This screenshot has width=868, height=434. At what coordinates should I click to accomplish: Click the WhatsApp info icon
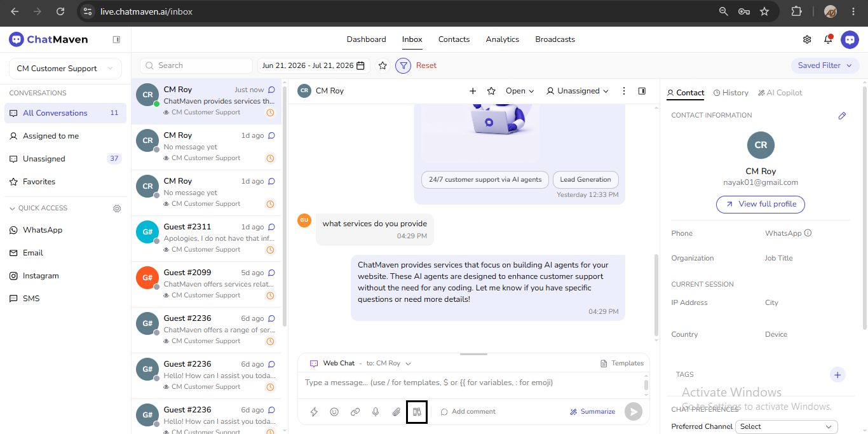(x=808, y=233)
